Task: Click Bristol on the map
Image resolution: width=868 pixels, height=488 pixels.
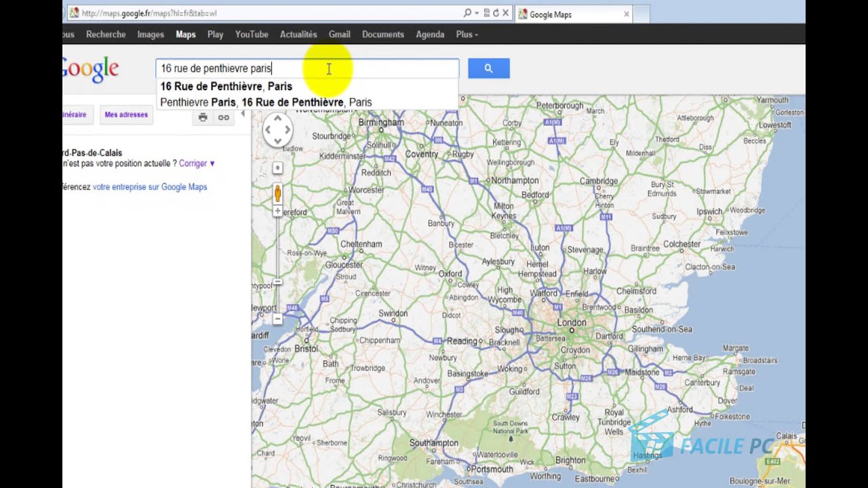Action: coord(307,348)
